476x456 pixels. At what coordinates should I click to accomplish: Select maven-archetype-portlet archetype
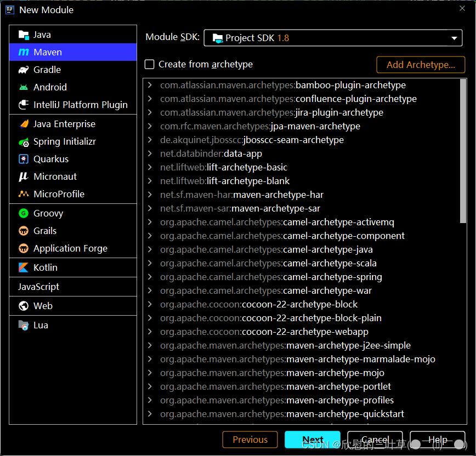click(275, 386)
